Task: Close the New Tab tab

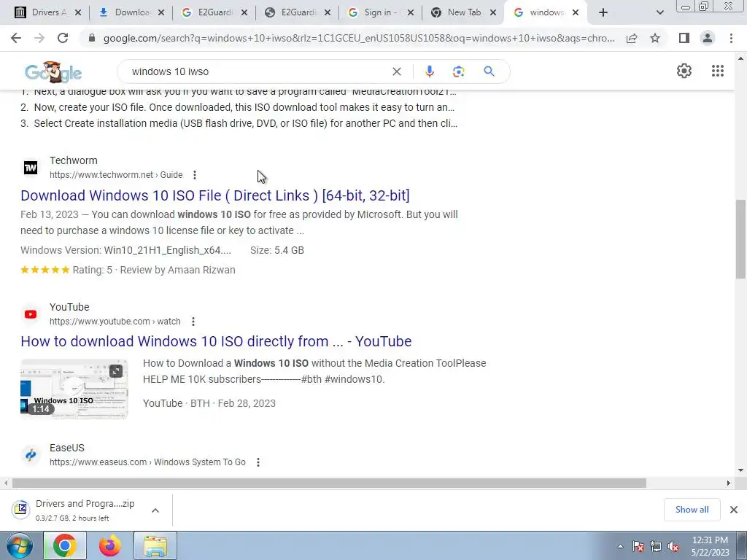Action: pyautogui.click(x=493, y=12)
